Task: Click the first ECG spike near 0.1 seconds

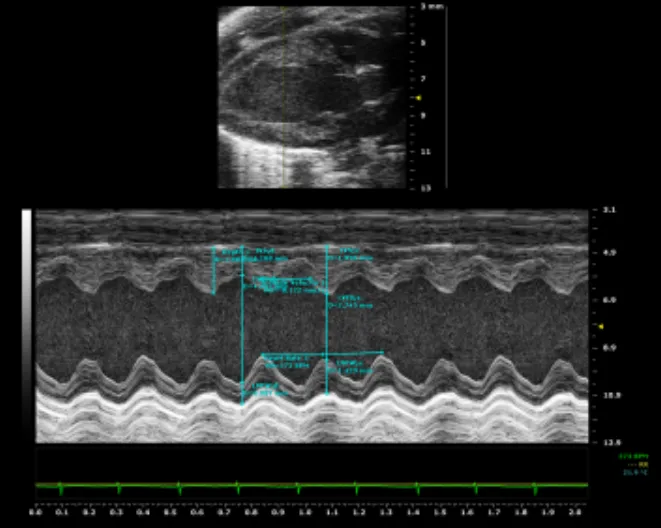Action: click(61, 487)
